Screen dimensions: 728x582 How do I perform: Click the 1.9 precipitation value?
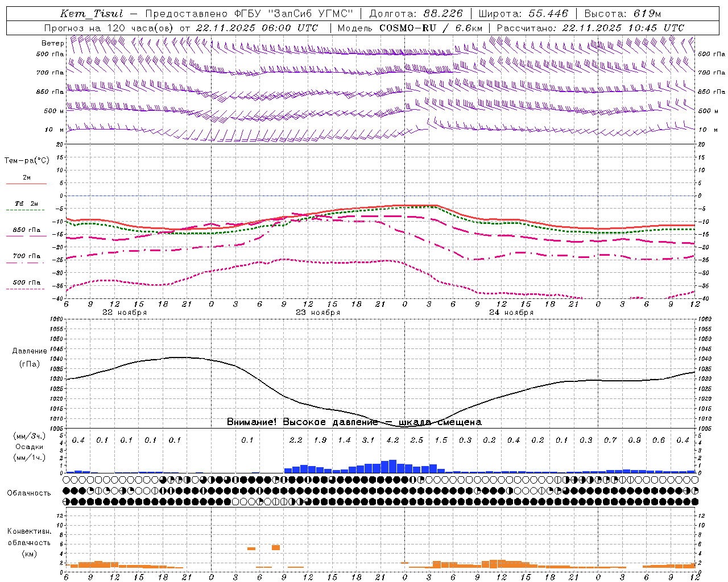click(320, 440)
